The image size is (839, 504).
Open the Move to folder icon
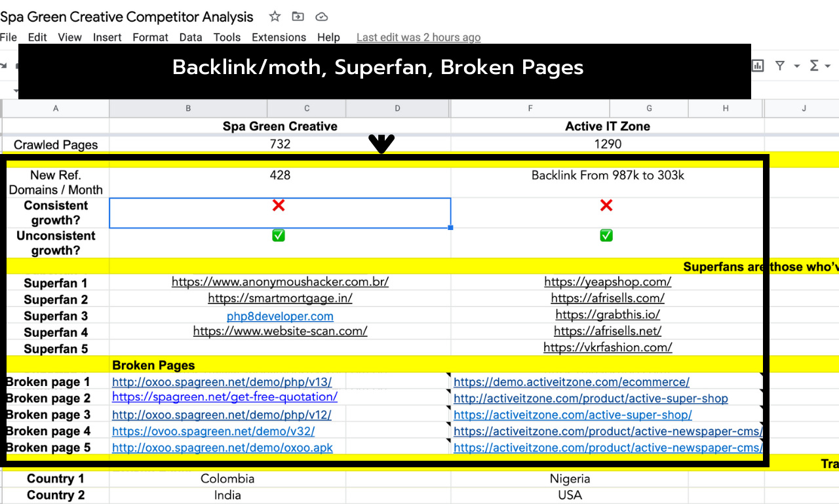click(x=298, y=16)
